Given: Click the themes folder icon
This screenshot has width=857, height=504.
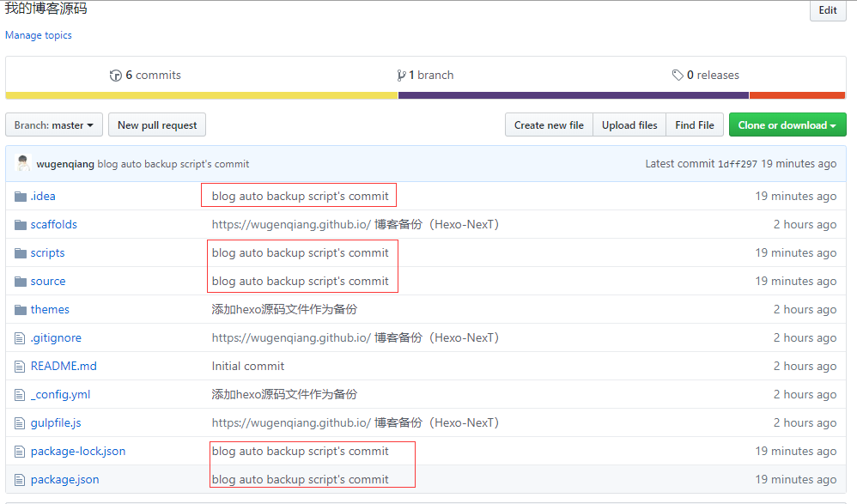Looking at the screenshot, I should (21, 310).
